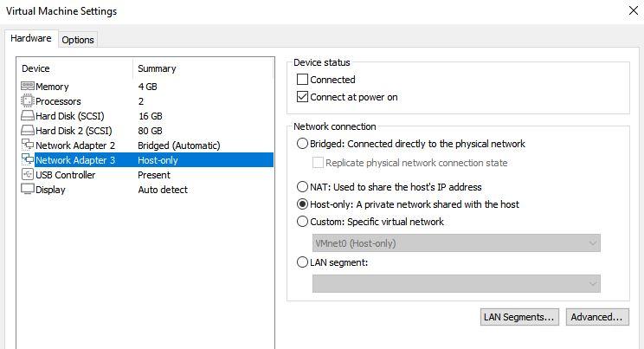Image resolution: width=644 pixels, height=349 pixels.
Task: Select Hard Disk (SCSI) in device list
Action: point(70,116)
